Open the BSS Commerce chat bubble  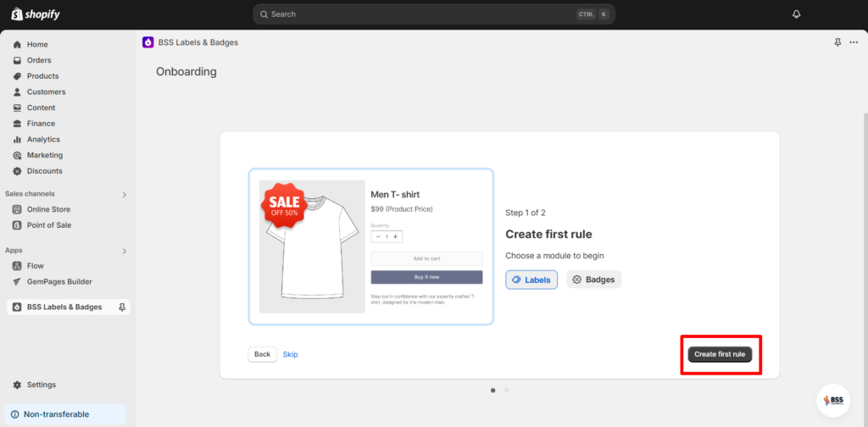pos(833,401)
